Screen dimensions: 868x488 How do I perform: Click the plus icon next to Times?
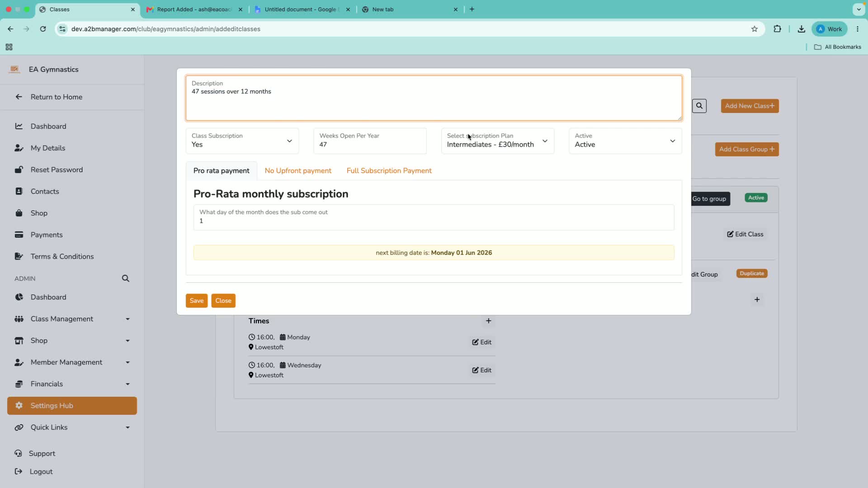488,321
